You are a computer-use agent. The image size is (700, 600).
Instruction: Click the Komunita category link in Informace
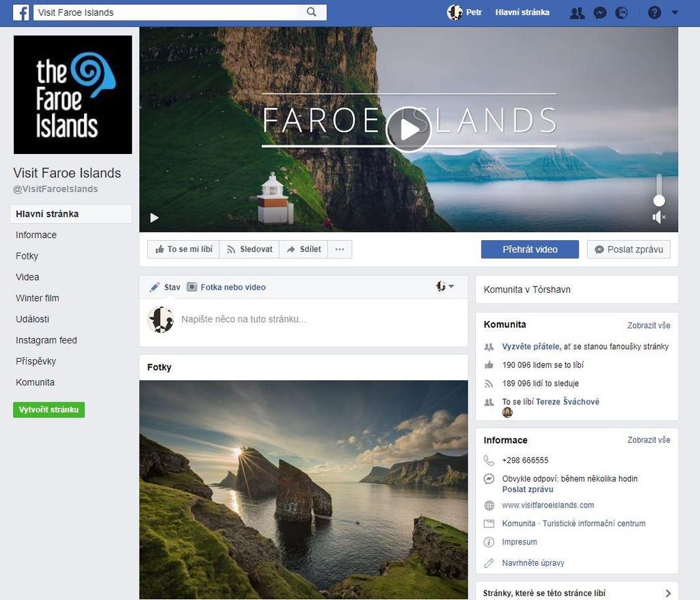[x=519, y=523]
